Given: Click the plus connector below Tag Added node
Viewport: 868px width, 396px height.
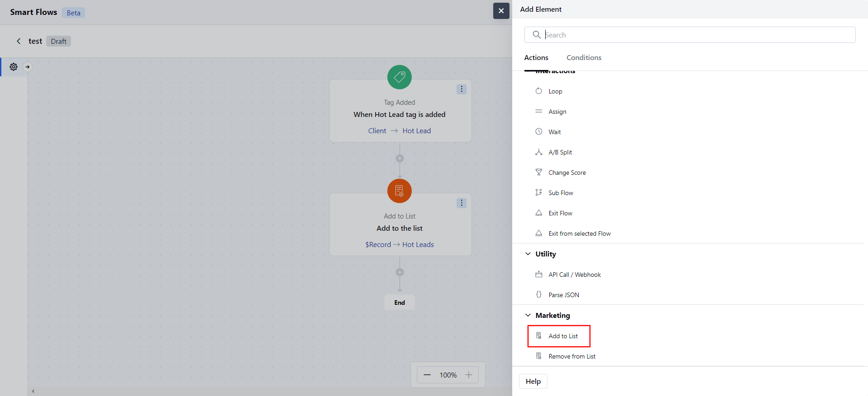Looking at the screenshot, I should tap(400, 158).
